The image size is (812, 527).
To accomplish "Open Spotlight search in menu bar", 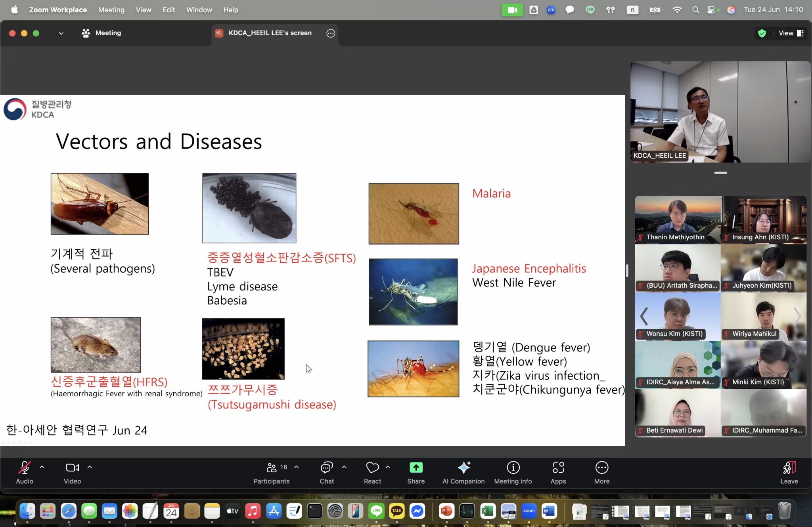I will coord(695,10).
